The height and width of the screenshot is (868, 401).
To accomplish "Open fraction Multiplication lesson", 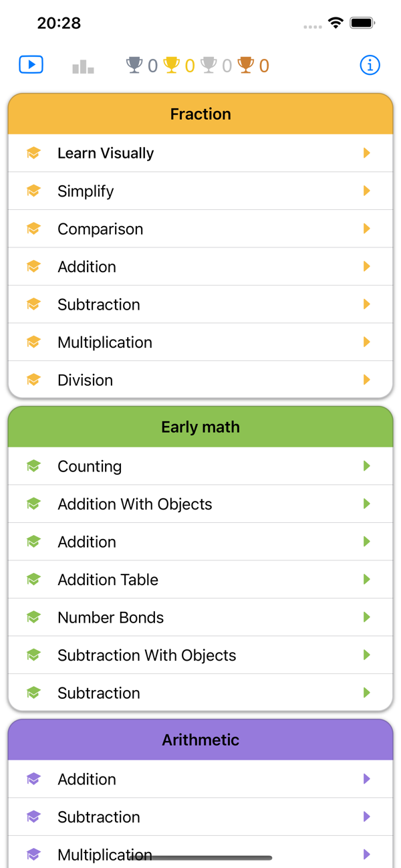I will pyautogui.click(x=104, y=342).
